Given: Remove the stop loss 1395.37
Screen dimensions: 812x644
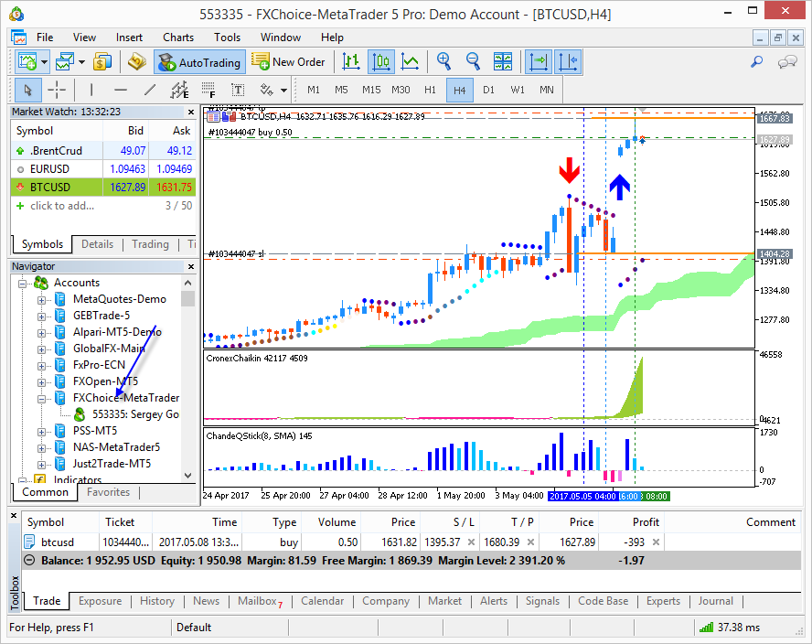Looking at the screenshot, I should tap(471, 542).
